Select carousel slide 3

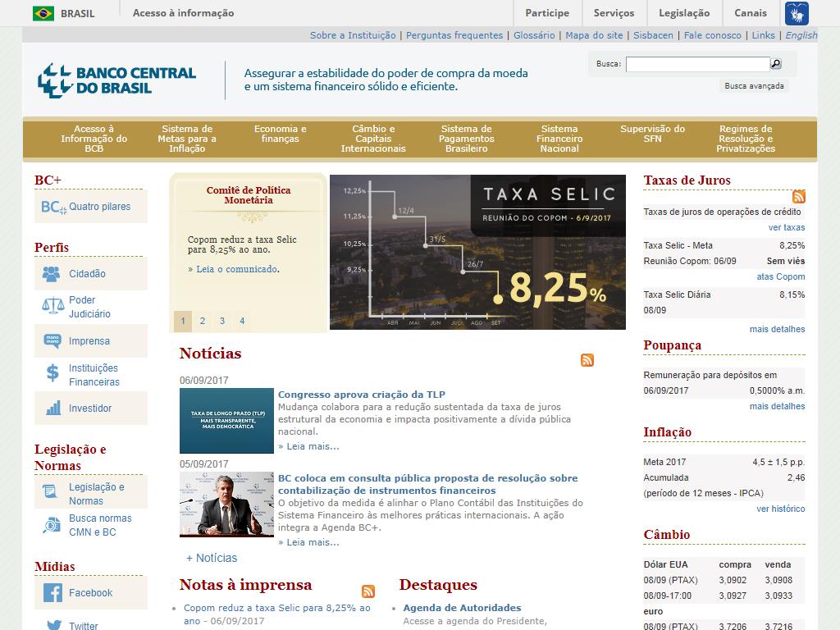pos(222,321)
